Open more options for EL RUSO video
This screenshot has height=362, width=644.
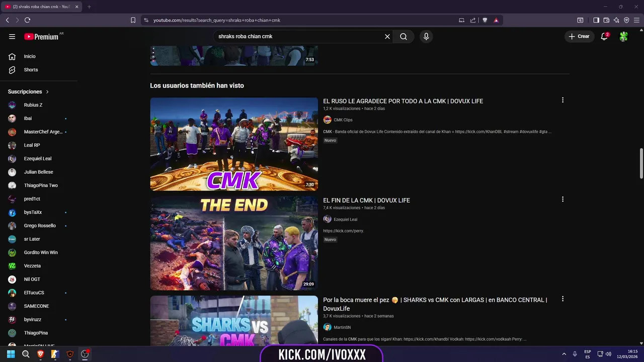[x=562, y=100]
